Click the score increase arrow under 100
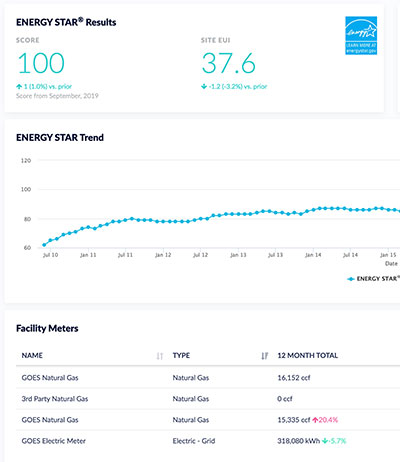Image resolution: width=400 pixels, height=462 pixels. pyautogui.click(x=19, y=87)
